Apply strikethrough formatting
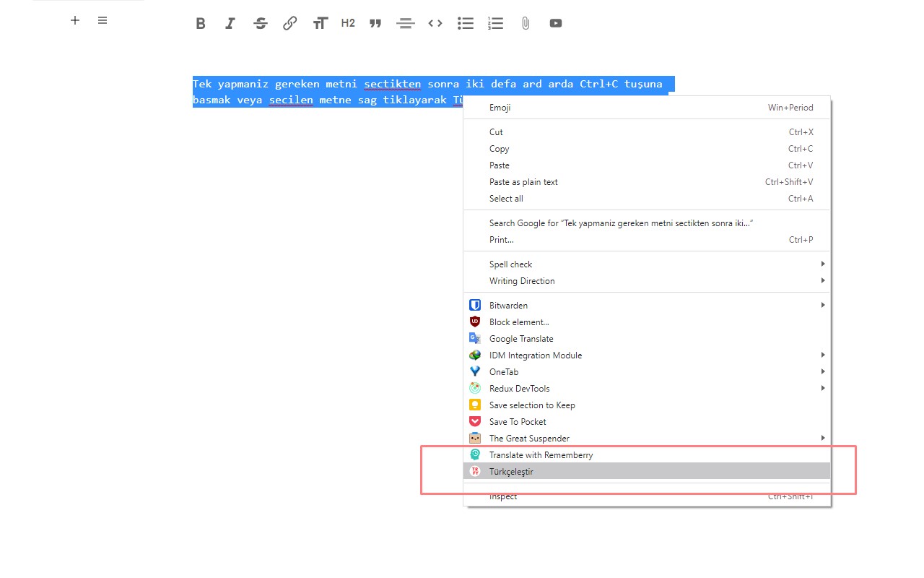The width and height of the screenshot is (924, 578). [x=261, y=23]
